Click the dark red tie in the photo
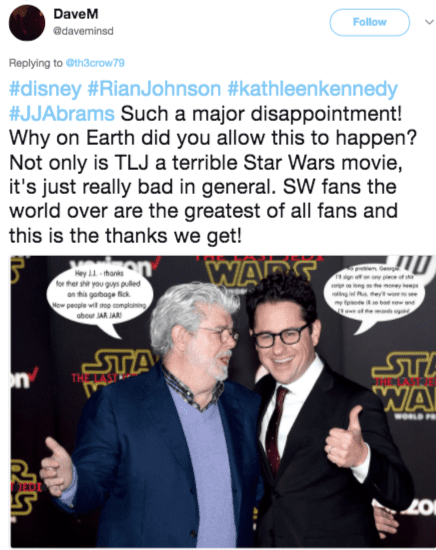Viewport: 436px width, 550px height. click(x=276, y=427)
